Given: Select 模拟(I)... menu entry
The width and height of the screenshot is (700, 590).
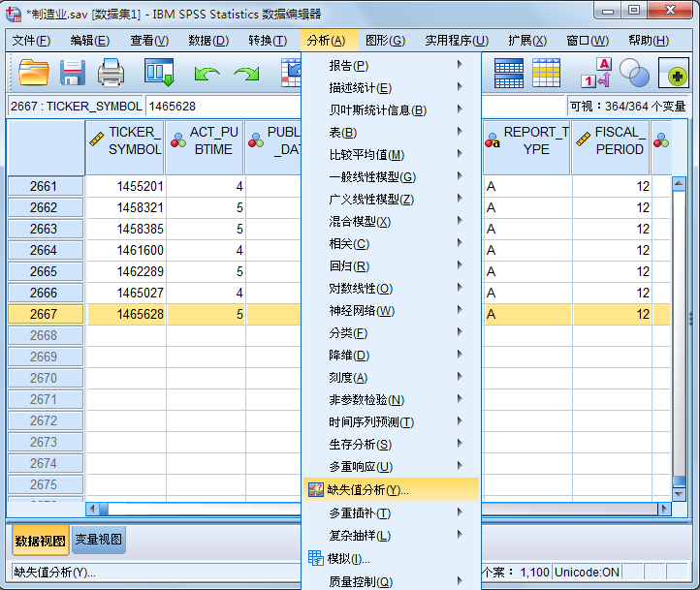Looking at the screenshot, I should tap(392, 558).
